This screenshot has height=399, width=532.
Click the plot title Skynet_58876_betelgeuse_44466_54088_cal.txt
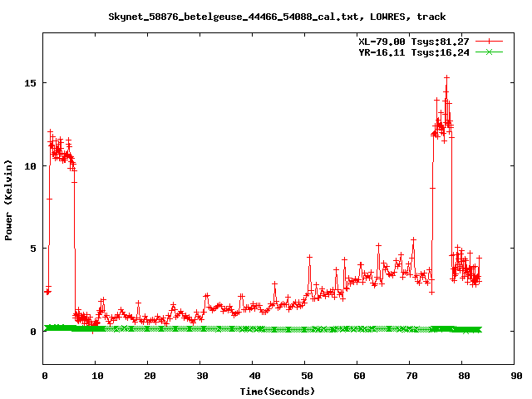point(233,17)
